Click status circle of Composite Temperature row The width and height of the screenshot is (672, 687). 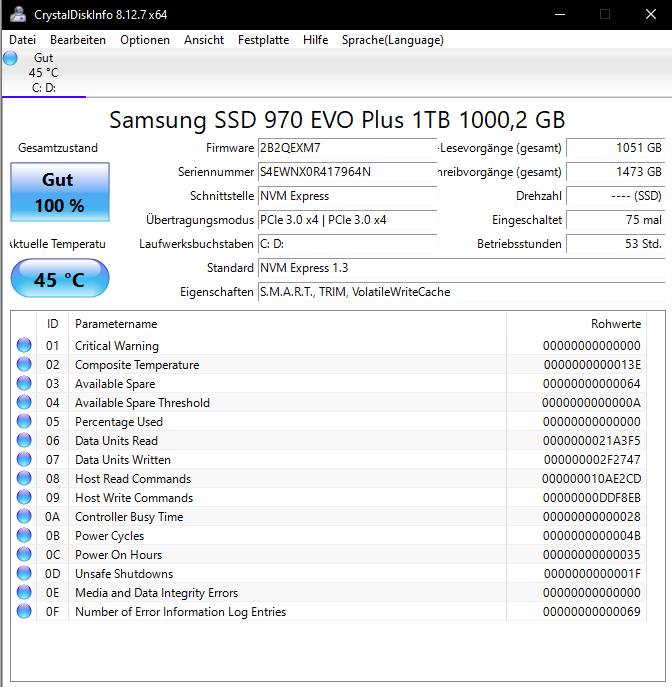click(24, 364)
